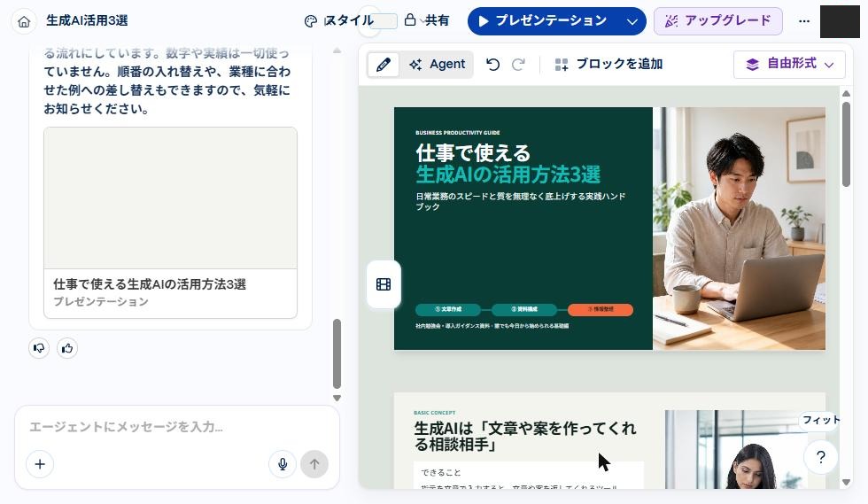The height and width of the screenshot is (504, 868).
Task: Go to the home icon
Action: [24, 21]
